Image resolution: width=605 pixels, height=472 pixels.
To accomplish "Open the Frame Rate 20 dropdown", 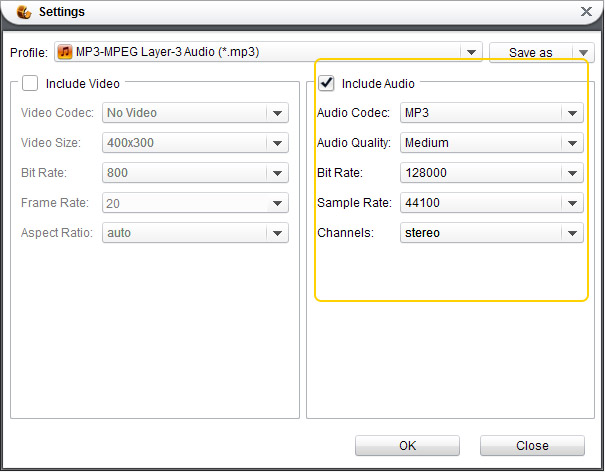I will tap(195, 203).
